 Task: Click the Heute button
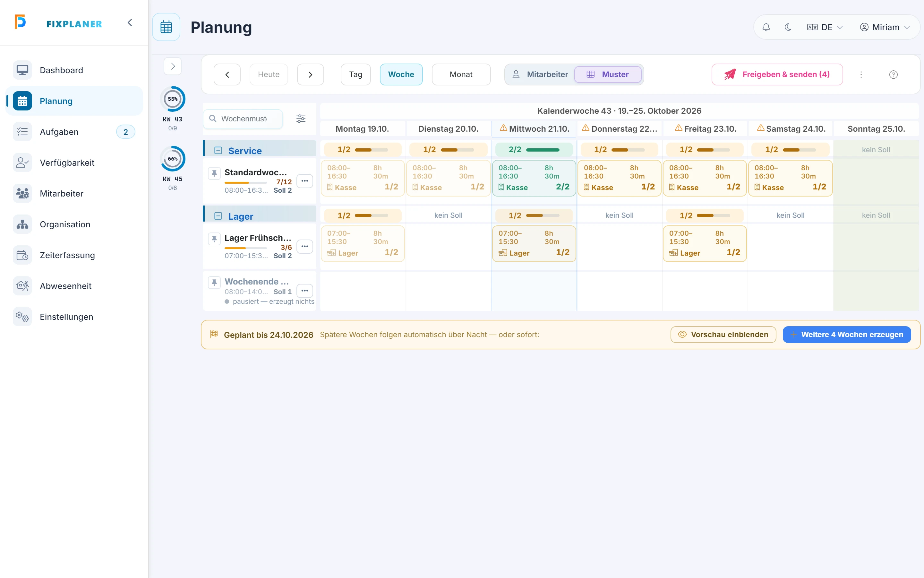269,74
